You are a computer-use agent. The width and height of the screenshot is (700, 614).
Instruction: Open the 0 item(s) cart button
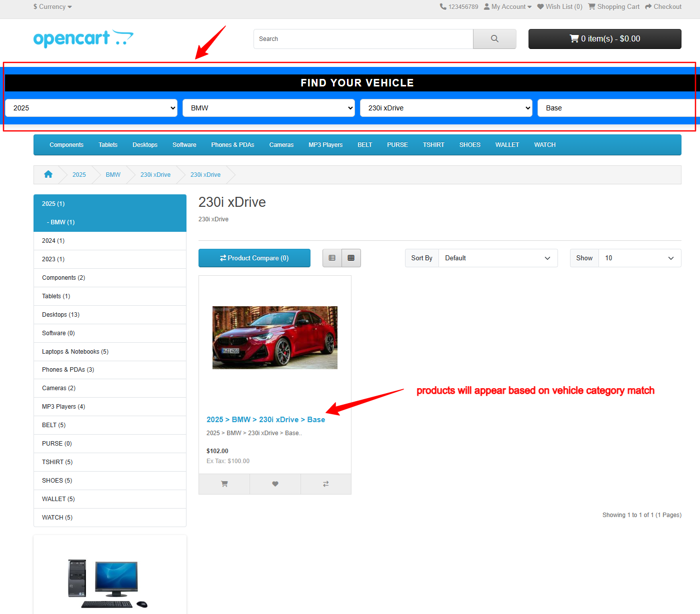pyautogui.click(x=604, y=39)
